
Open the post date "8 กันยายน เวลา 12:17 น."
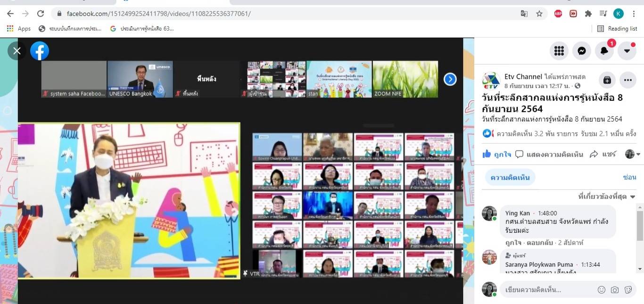(538, 86)
